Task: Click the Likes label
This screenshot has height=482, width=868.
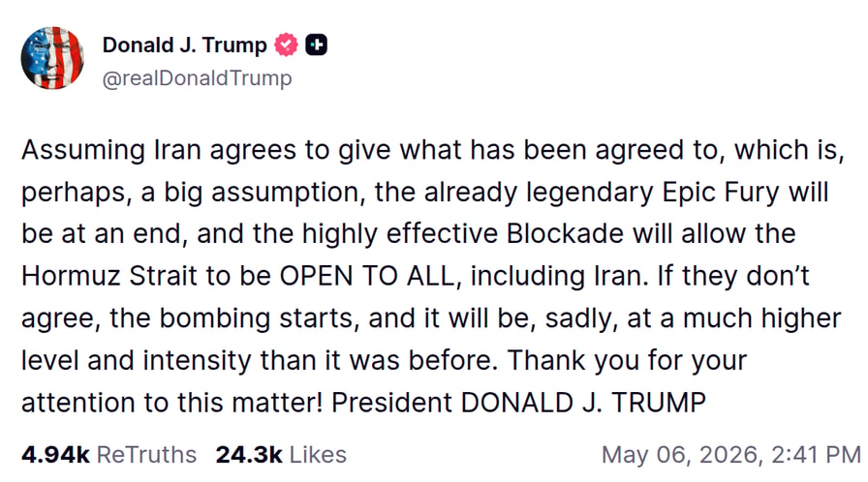Action: coord(318,455)
